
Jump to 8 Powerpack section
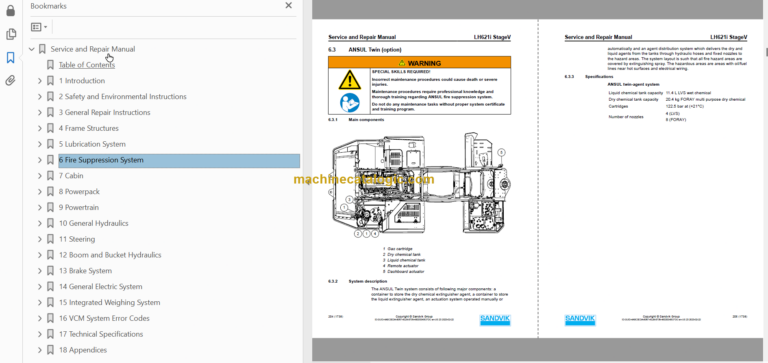click(x=79, y=192)
